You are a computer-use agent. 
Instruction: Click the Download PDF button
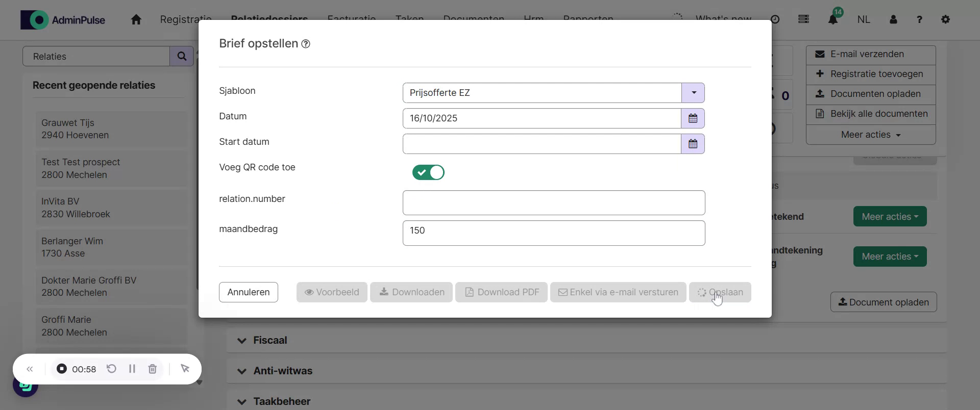click(501, 292)
